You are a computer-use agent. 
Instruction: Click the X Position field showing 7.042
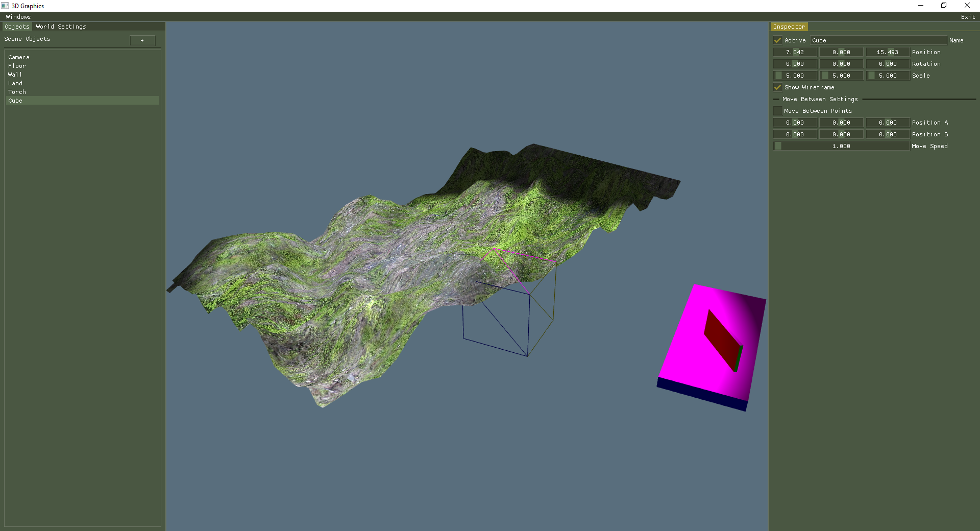tap(795, 52)
